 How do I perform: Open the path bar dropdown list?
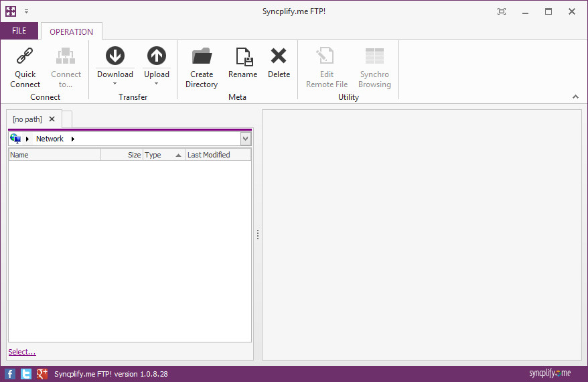(245, 139)
